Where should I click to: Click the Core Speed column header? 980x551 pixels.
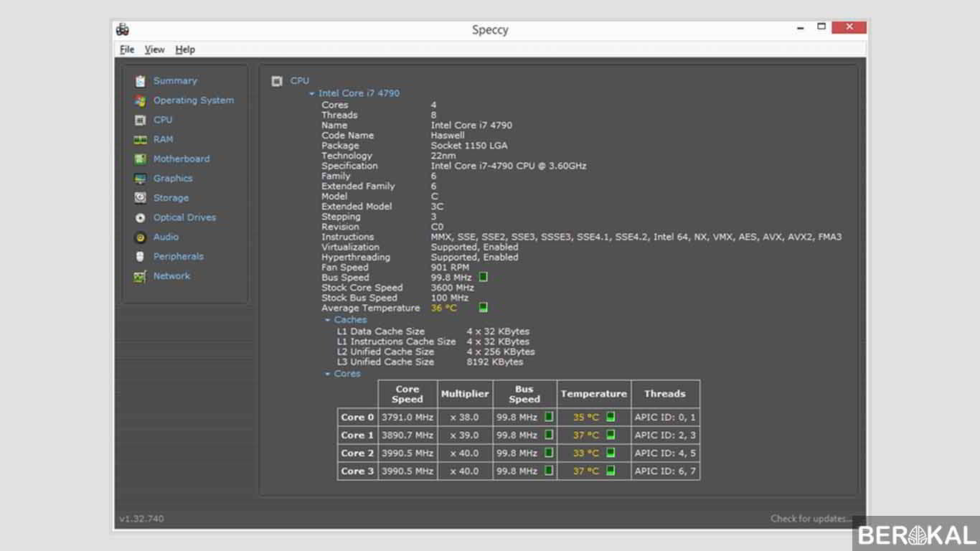tap(407, 394)
